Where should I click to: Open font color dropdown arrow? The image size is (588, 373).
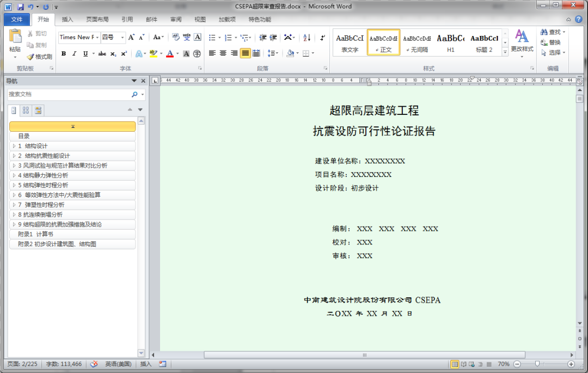click(177, 53)
